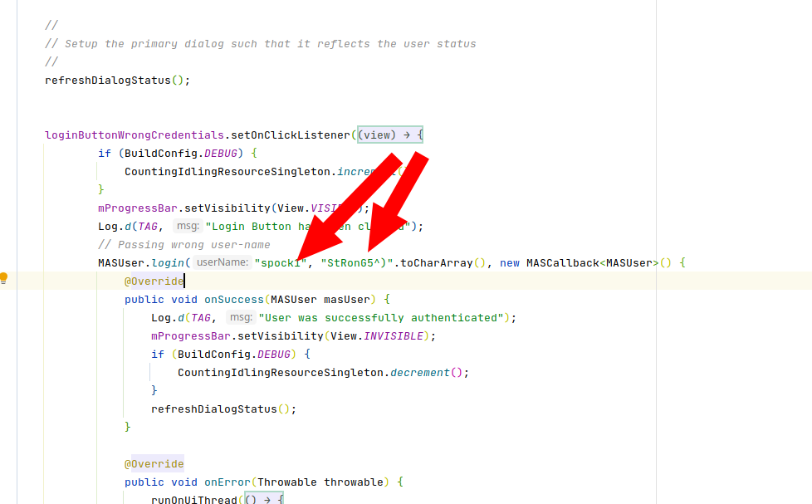812x504 pixels.
Task: Click the onError method name
Action: [x=227, y=482]
